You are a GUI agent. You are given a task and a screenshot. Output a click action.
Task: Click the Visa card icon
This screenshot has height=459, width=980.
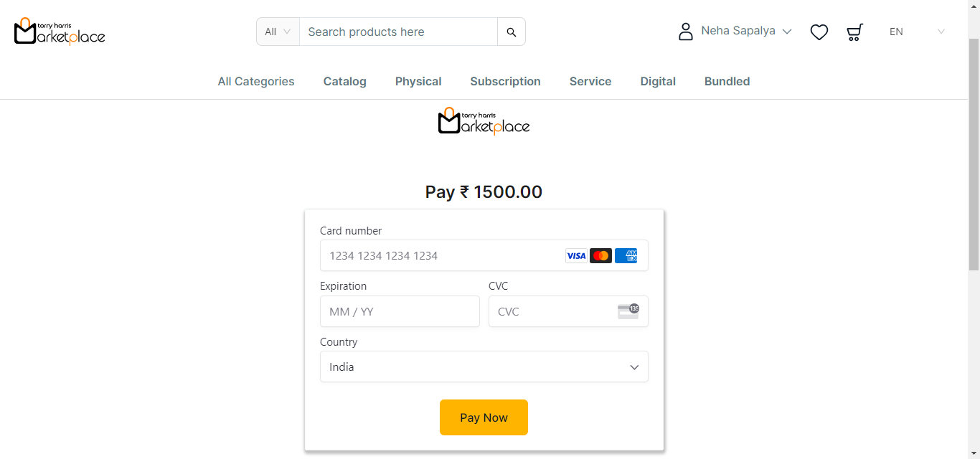pyautogui.click(x=576, y=256)
